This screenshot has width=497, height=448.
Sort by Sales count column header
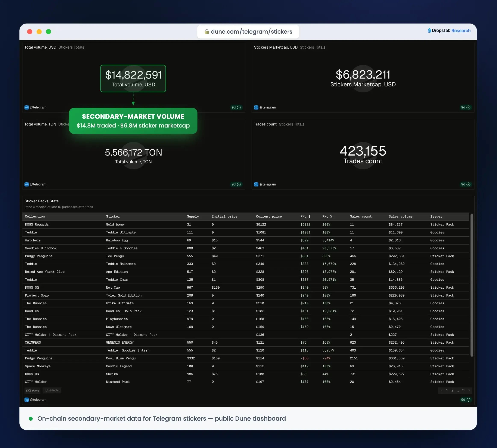coord(361,216)
